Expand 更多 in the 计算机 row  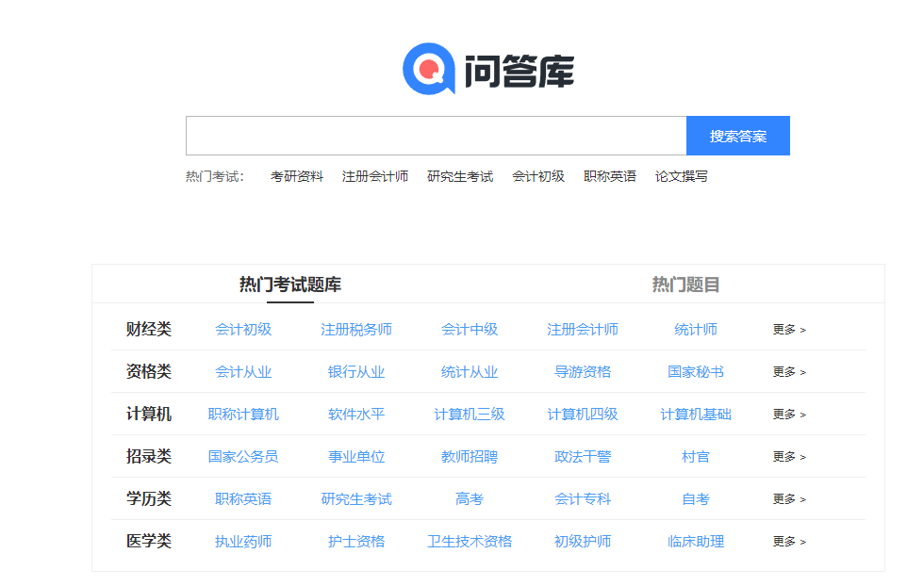click(789, 415)
